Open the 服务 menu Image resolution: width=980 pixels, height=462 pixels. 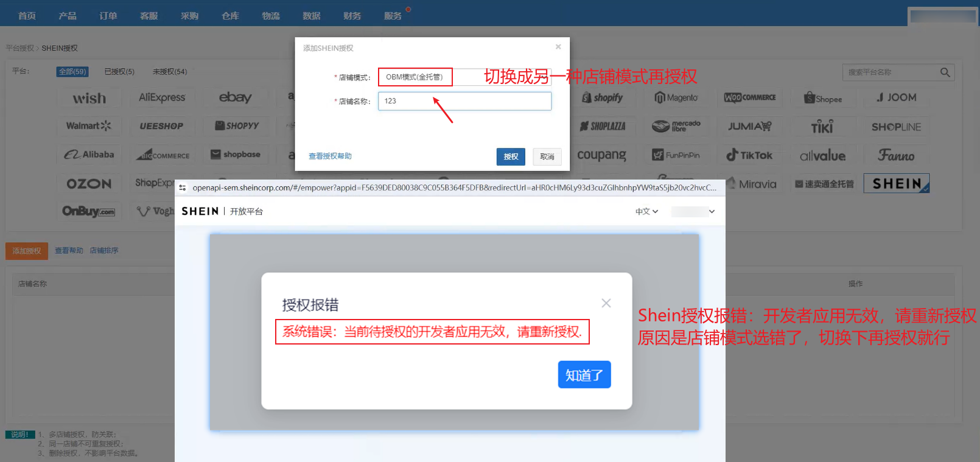point(393,16)
